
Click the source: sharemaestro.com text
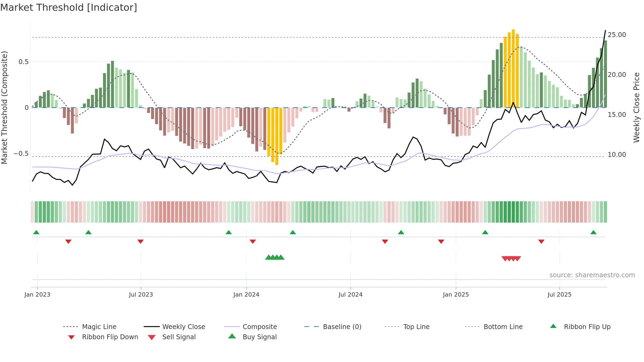click(592, 275)
